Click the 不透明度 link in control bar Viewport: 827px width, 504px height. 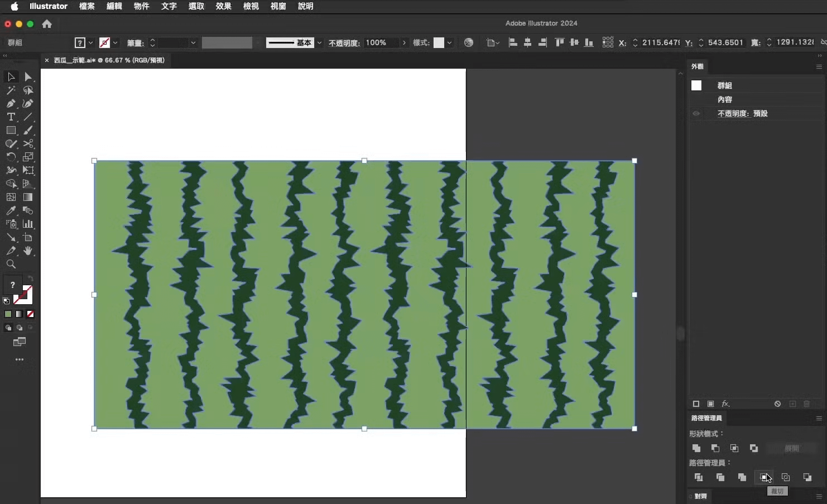[x=344, y=43]
